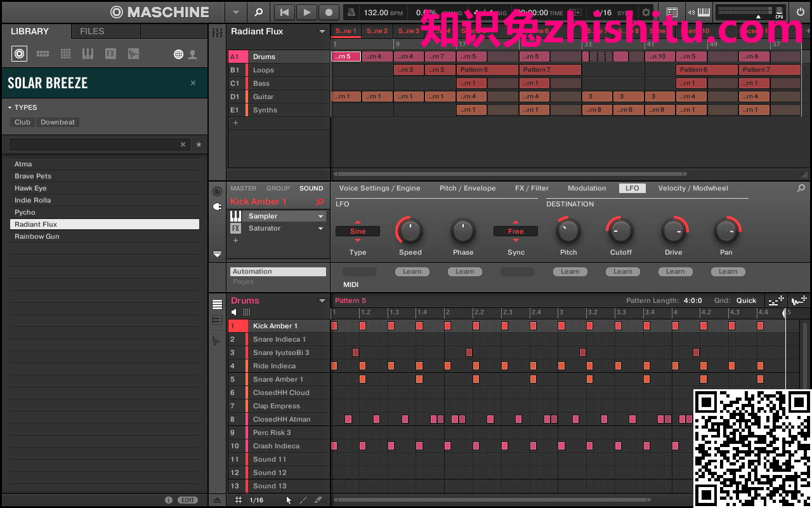Select the FX effects browser icon
Image resolution: width=812 pixels, height=508 pixels.
point(110,54)
